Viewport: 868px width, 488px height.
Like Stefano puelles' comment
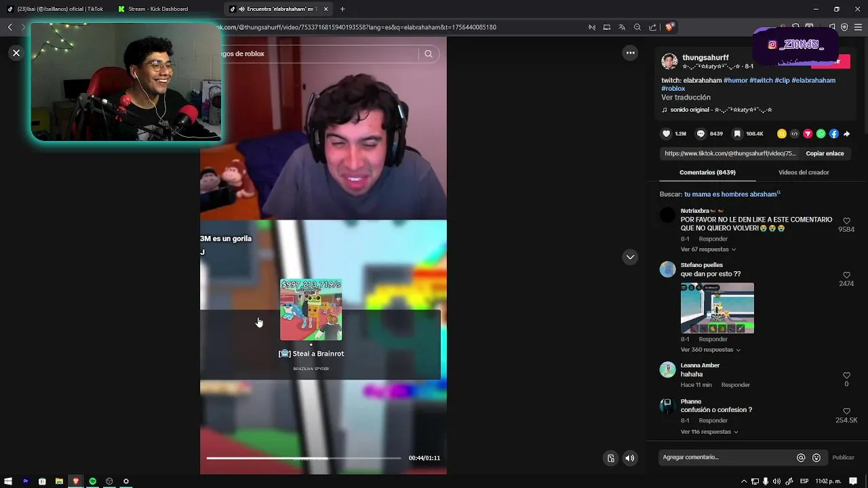coord(846,275)
